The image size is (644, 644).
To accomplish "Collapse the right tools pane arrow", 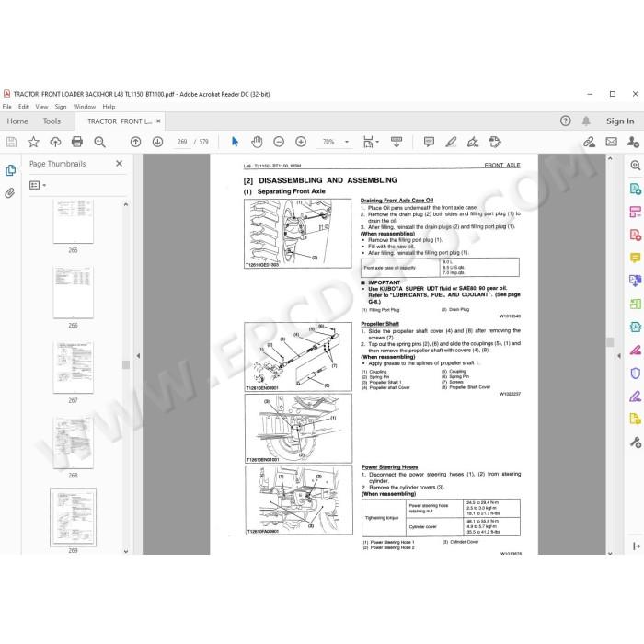I will [619, 356].
